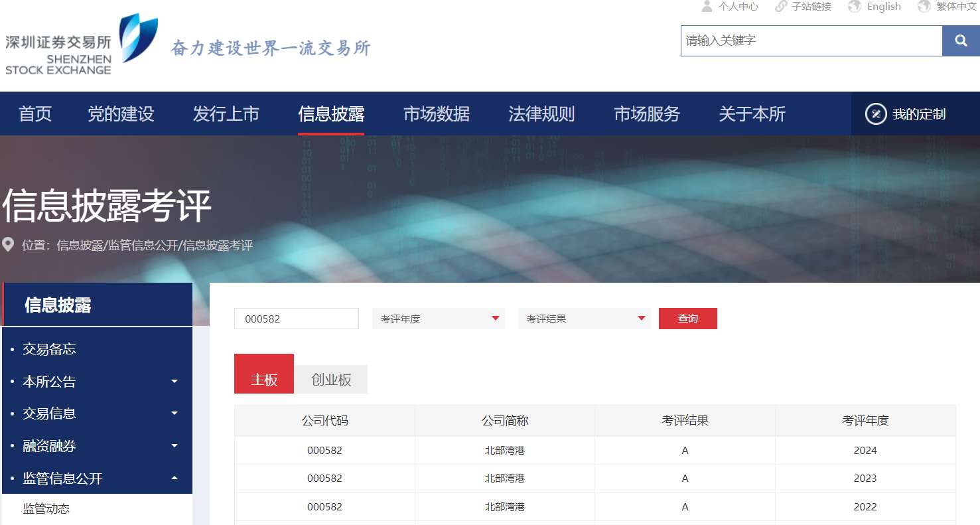This screenshot has width=980, height=525.
Task: Open the 考评结果 dropdown
Action: pyautogui.click(x=584, y=319)
